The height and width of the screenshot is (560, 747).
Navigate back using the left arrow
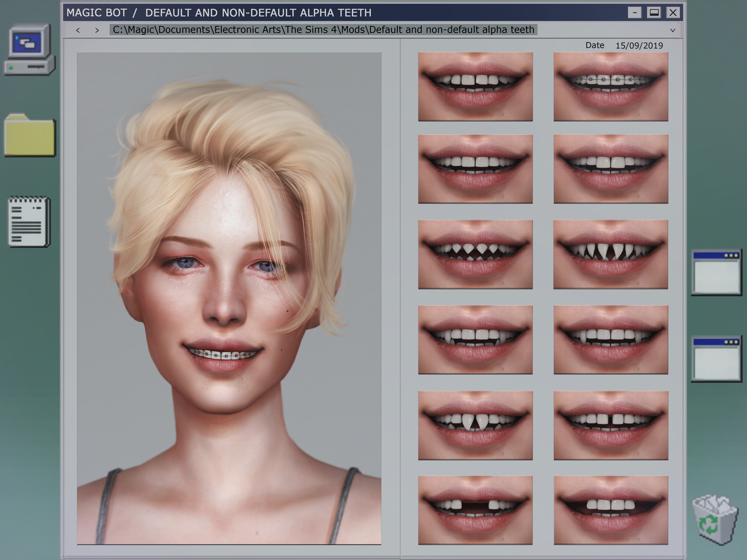click(78, 30)
